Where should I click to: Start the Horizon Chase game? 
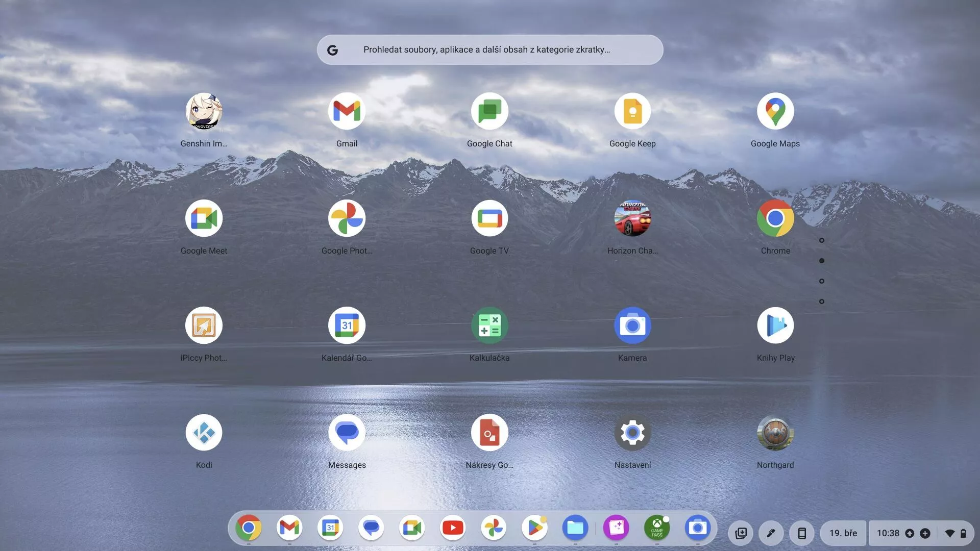point(632,218)
